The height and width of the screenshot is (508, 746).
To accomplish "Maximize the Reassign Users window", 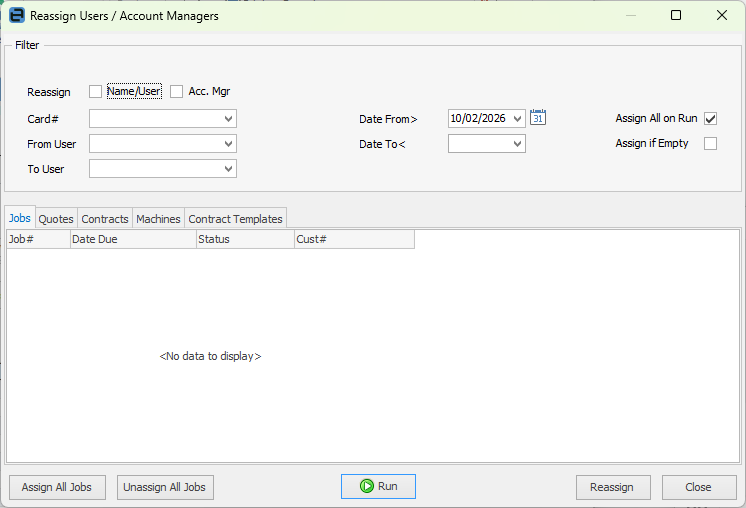I will (x=676, y=15).
